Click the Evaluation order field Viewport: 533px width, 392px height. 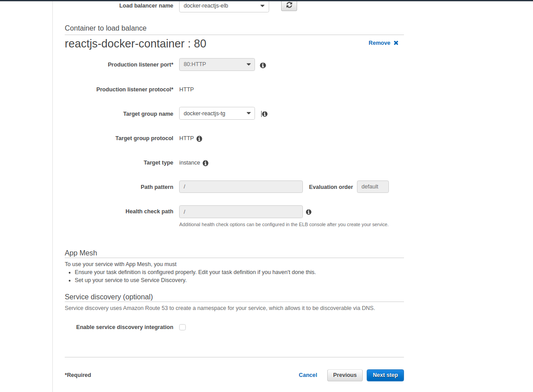point(373,187)
